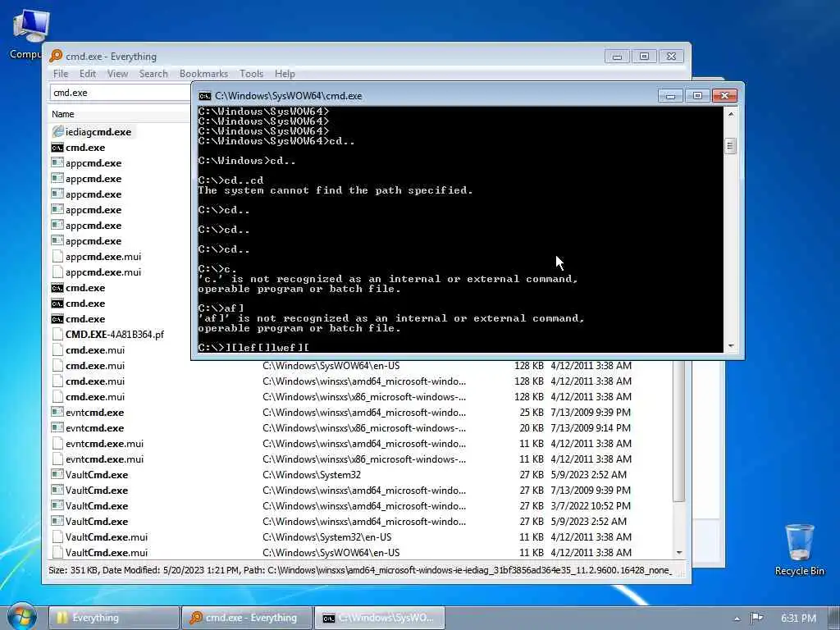Click path C:\Windows\SysWOW64\en-US of cmd.exe.mui

331,366
